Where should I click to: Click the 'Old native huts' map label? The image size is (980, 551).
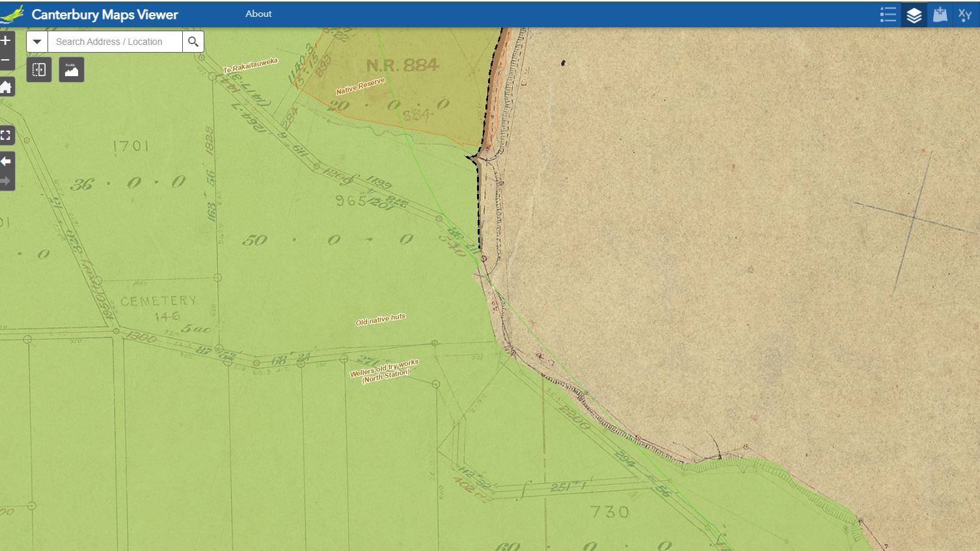[x=381, y=319]
